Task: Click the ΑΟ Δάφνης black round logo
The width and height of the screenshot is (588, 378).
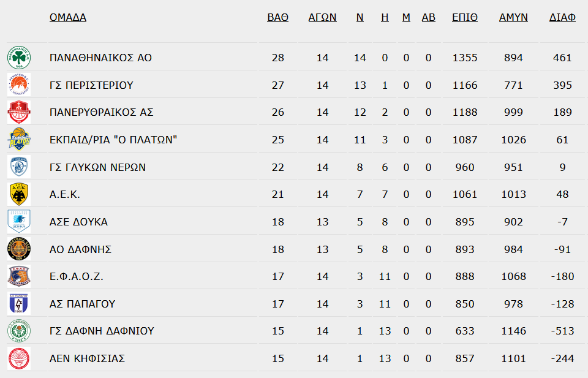Action: click(x=19, y=249)
